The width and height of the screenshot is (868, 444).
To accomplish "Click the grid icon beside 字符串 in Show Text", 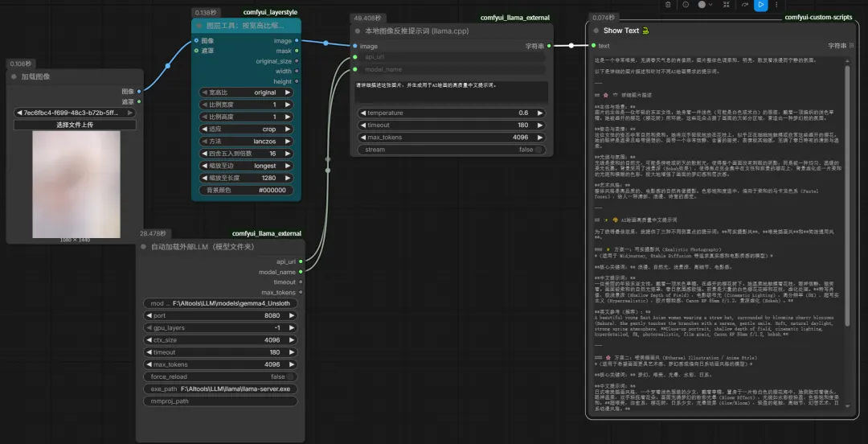I will (851, 46).
